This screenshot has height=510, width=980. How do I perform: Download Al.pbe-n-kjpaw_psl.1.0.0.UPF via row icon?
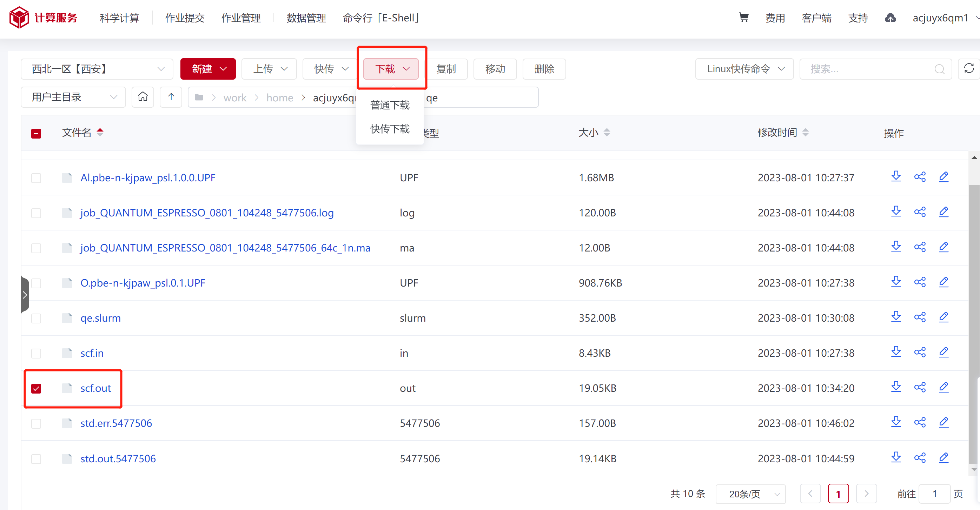(x=896, y=177)
